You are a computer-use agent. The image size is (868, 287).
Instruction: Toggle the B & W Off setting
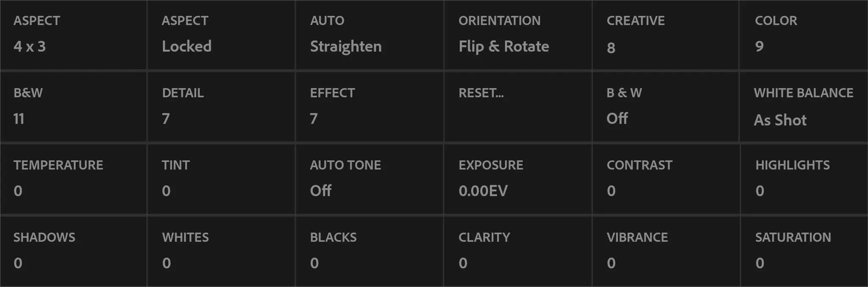666,107
